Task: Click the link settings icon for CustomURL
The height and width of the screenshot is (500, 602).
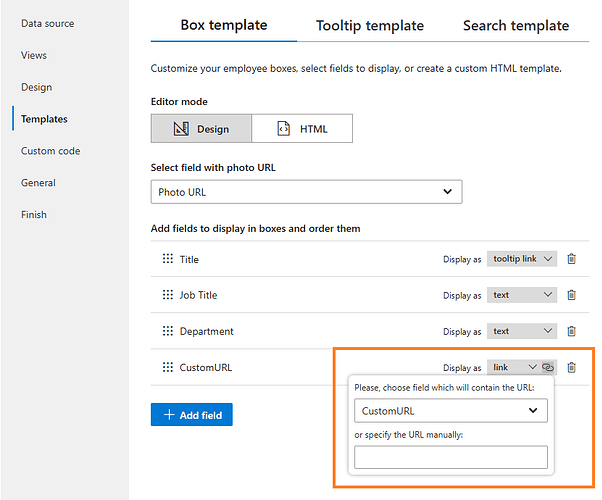Action: [548, 368]
